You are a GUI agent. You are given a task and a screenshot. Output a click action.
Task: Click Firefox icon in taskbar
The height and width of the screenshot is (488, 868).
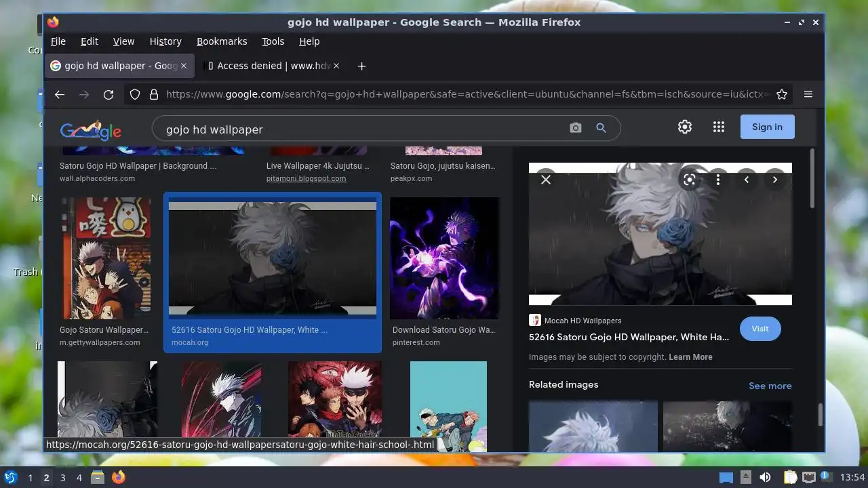point(119,477)
